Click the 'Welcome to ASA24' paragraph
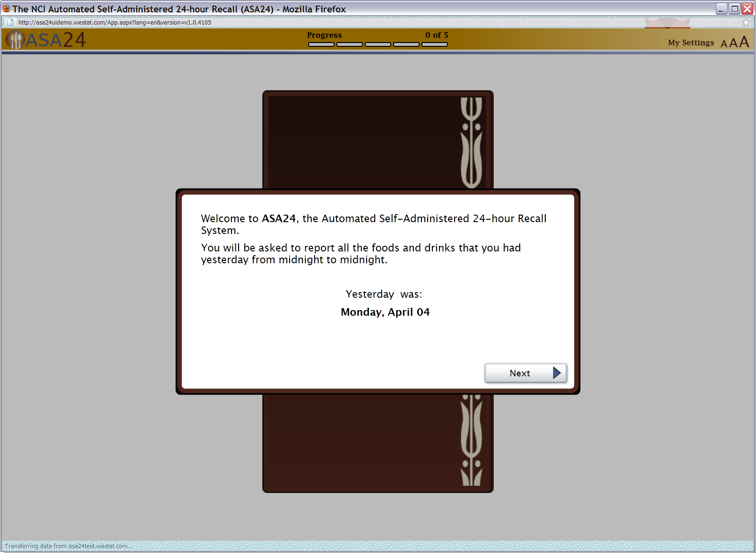Viewport: 756px width, 553px height. coord(374,224)
